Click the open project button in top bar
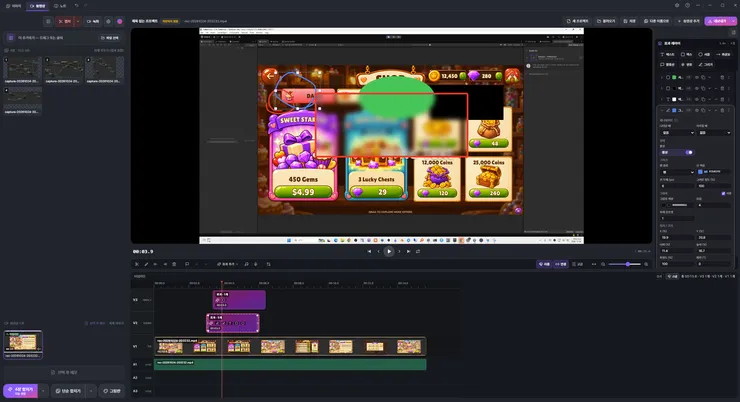 click(606, 21)
